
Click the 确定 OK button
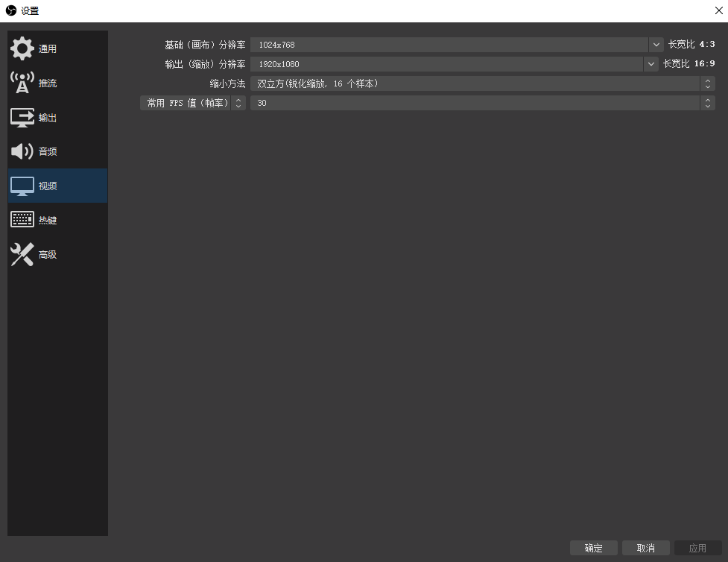(x=593, y=548)
